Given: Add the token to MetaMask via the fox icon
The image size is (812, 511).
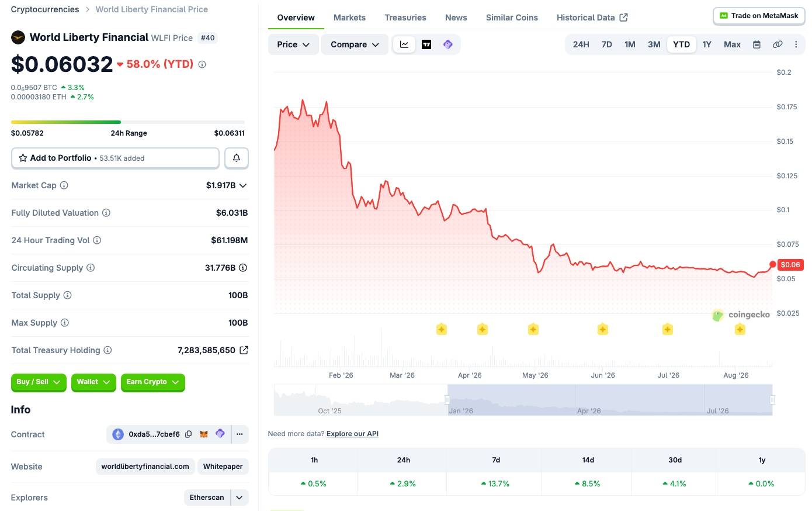Looking at the screenshot, I should tap(204, 434).
